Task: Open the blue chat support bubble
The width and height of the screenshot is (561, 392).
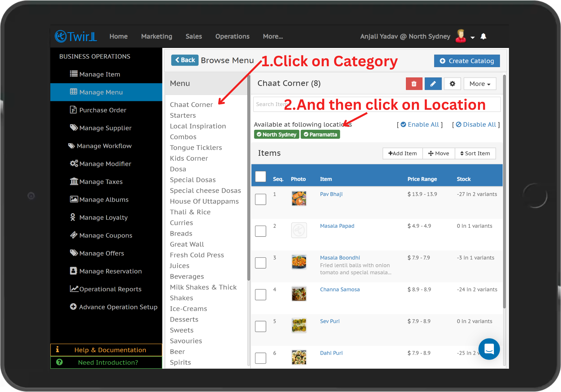Action: point(489,349)
